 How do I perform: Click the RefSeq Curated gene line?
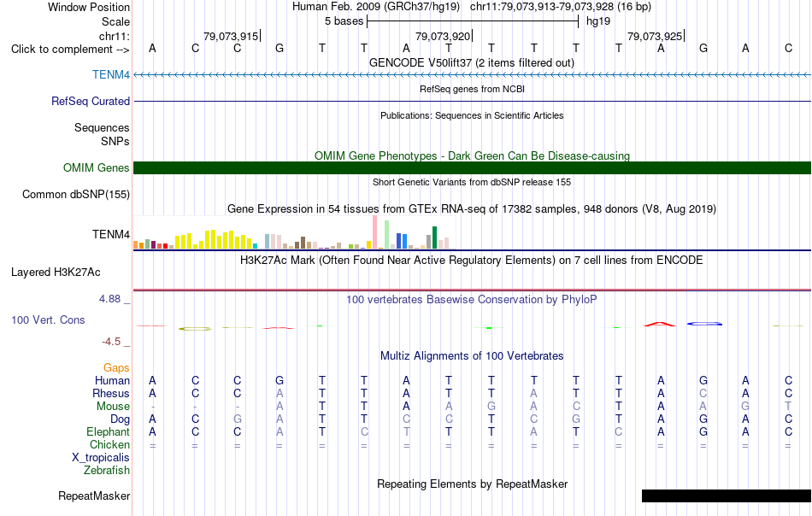click(x=473, y=101)
